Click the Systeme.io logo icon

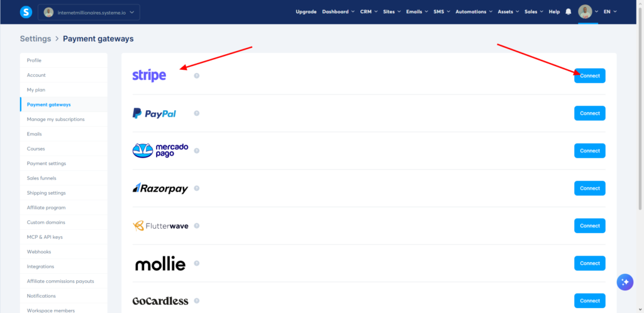tap(26, 12)
